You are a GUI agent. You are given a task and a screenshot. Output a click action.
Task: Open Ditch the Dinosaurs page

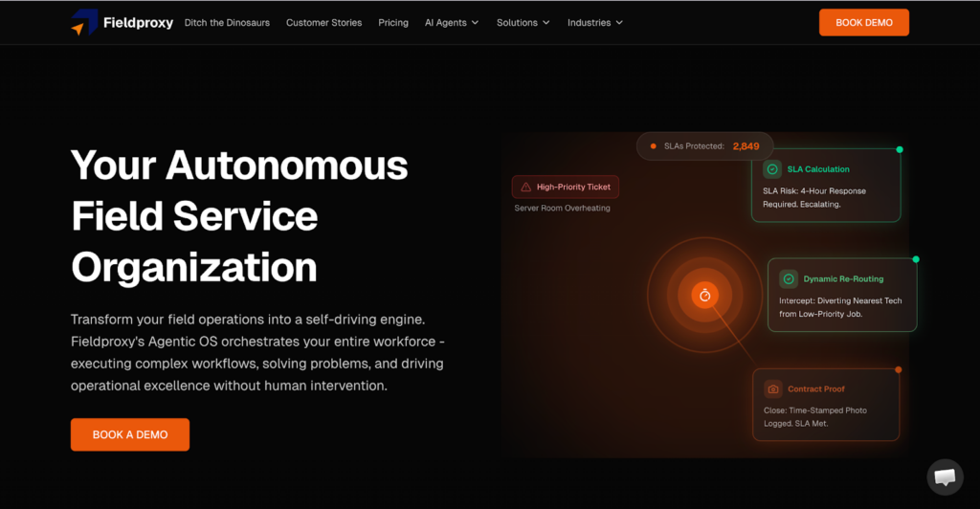click(227, 22)
